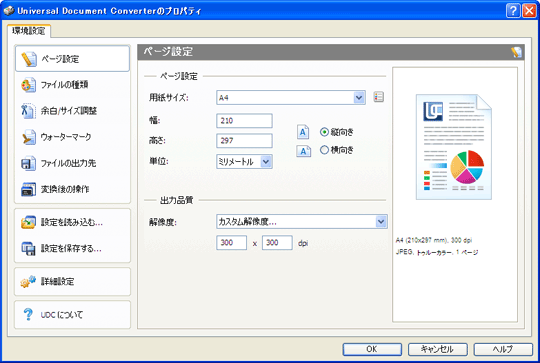Screen dimensions: 540x363
Task: Close the properties dialog window
Action: (x=529, y=11)
